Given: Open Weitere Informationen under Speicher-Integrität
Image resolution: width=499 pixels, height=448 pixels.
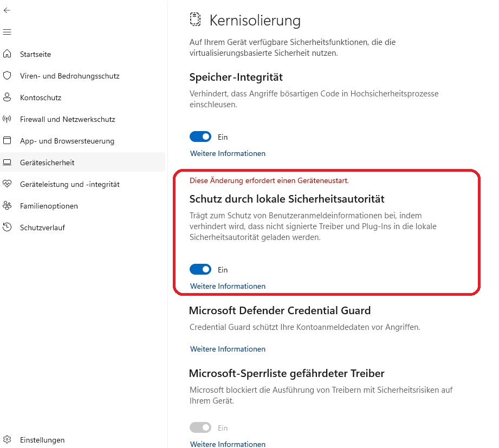Looking at the screenshot, I should click(x=228, y=153).
